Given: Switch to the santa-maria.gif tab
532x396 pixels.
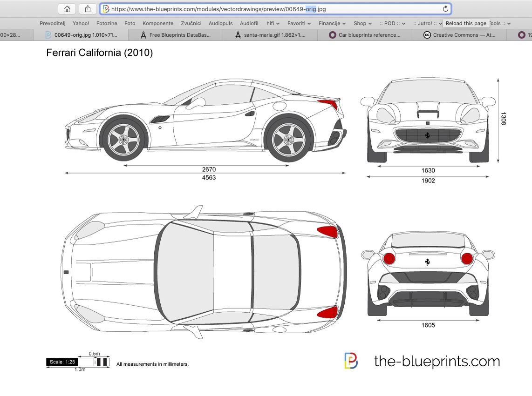Looking at the screenshot, I should (270, 35).
